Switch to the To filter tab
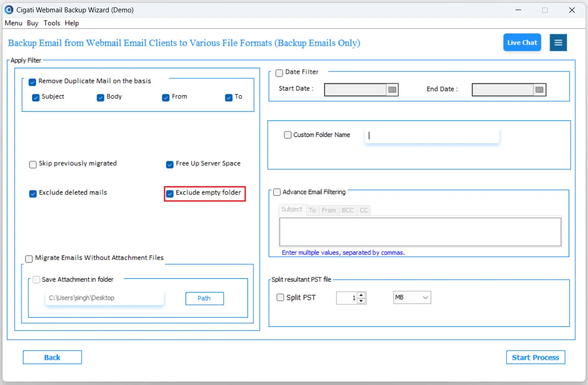The image size is (588, 385). (x=313, y=210)
